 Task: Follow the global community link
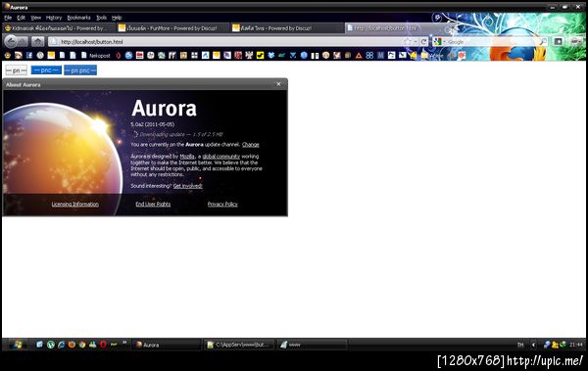pyautogui.click(x=220, y=157)
